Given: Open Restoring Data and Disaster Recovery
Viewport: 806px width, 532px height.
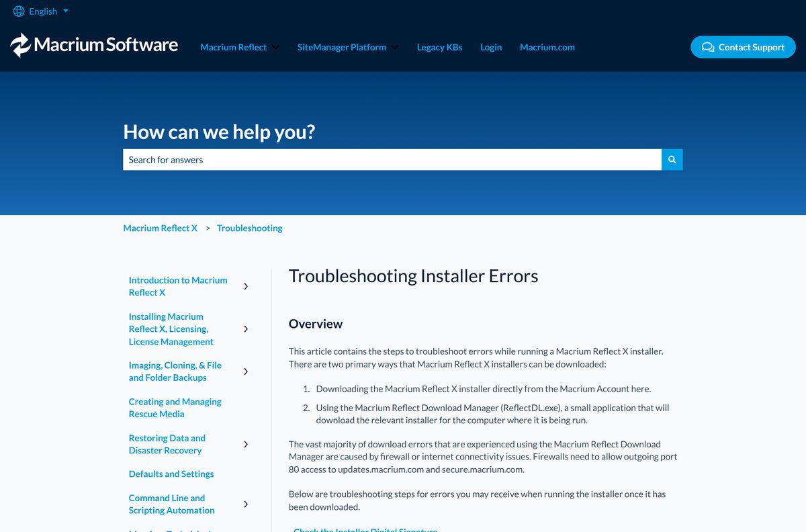Looking at the screenshot, I should pos(167,444).
